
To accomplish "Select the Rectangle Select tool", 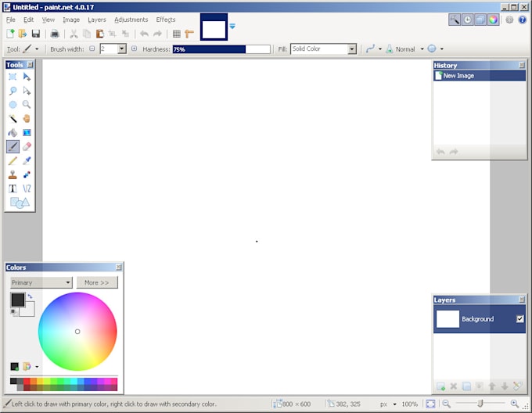I will [x=13, y=77].
